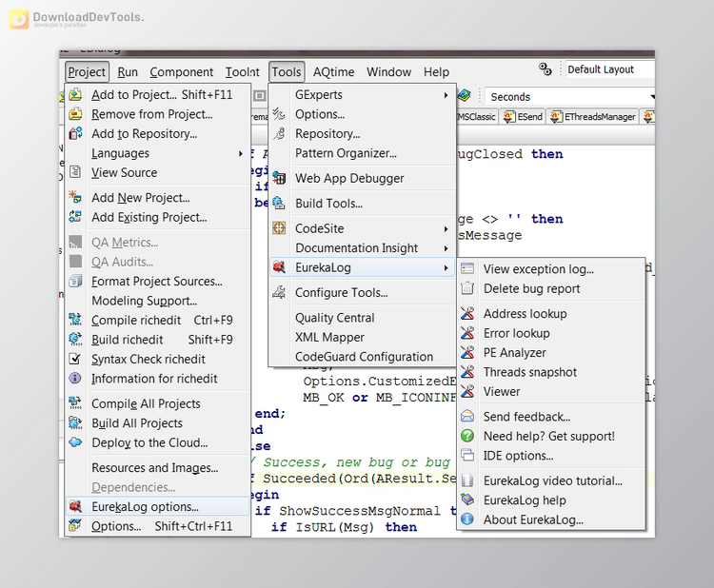This screenshot has height=588, width=714.
Task: Select Viewer in EurekaLog submenu
Action: pos(551,391)
